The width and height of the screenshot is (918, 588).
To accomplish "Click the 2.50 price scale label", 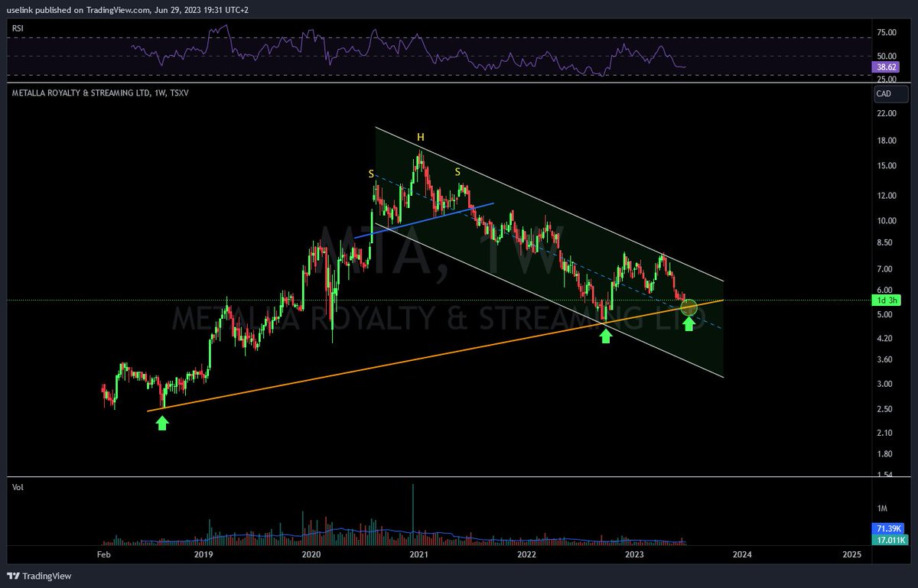I will [x=887, y=409].
